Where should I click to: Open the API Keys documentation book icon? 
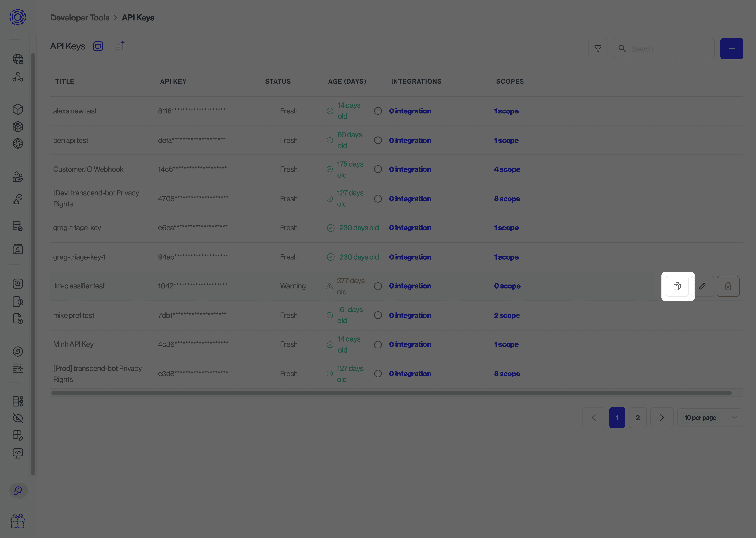coord(98,46)
